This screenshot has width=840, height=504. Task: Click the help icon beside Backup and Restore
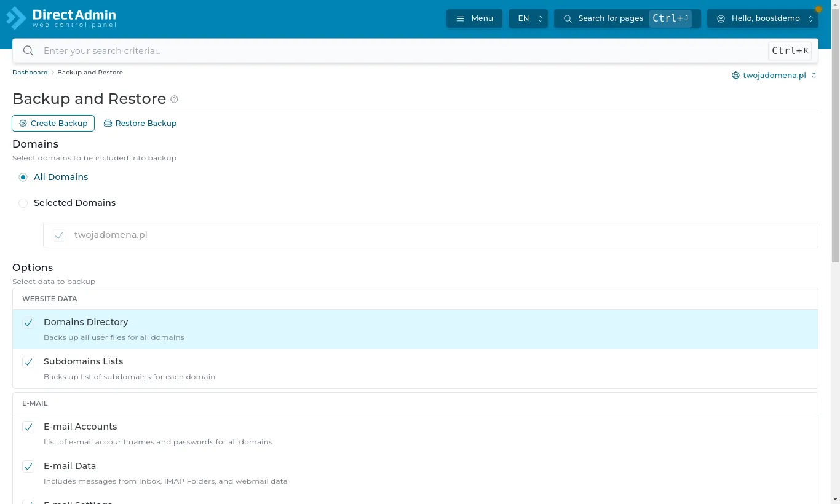coord(174,99)
